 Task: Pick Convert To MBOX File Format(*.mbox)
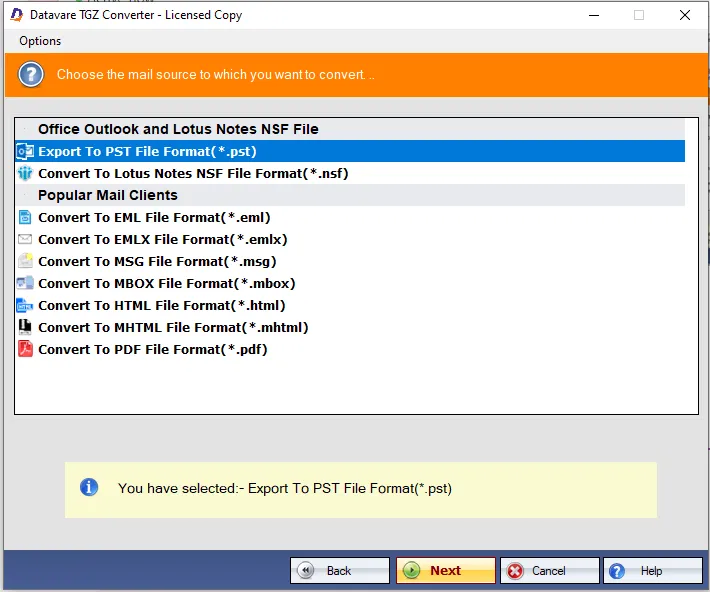point(350,284)
